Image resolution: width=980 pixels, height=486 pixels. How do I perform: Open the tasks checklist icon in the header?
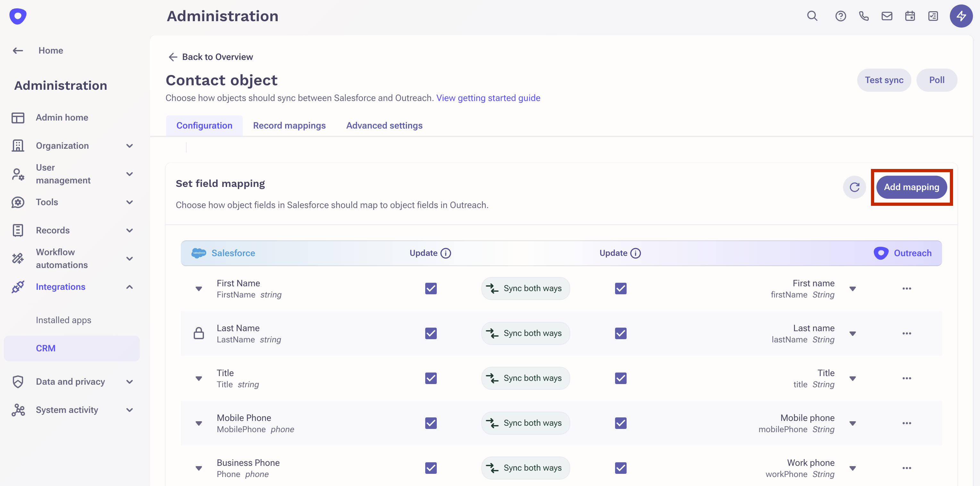tap(933, 16)
